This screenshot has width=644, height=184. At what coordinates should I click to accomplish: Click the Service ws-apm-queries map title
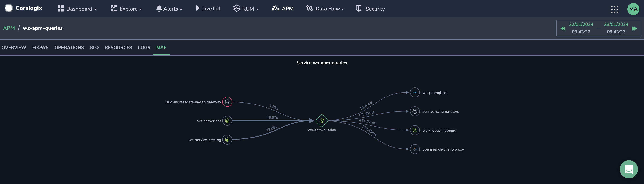321,63
